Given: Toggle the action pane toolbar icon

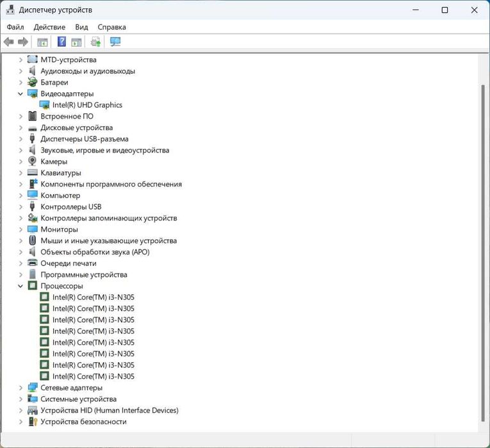Looking at the screenshot, I should point(76,42).
